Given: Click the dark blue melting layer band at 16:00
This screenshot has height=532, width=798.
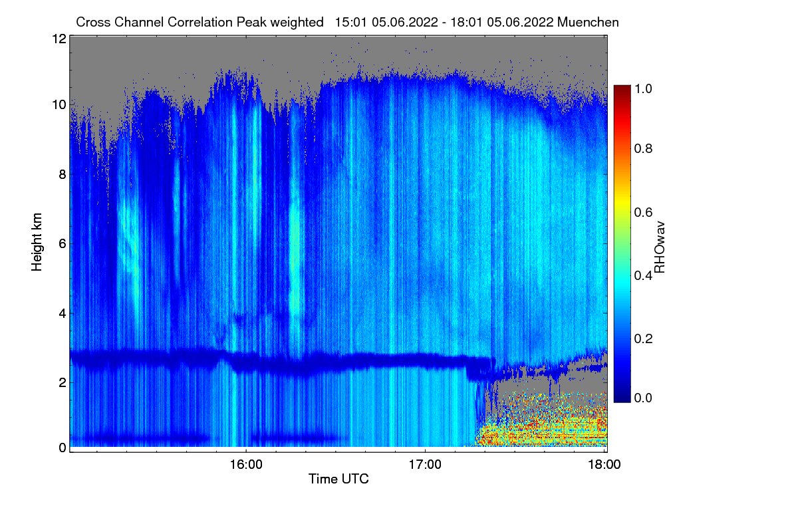Looking at the screenshot, I should (245, 364).
